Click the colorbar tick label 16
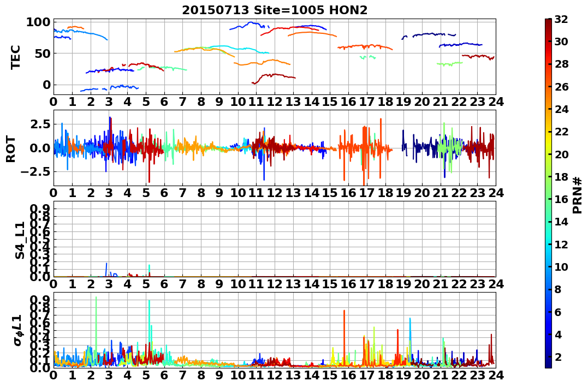 [561, 199]
